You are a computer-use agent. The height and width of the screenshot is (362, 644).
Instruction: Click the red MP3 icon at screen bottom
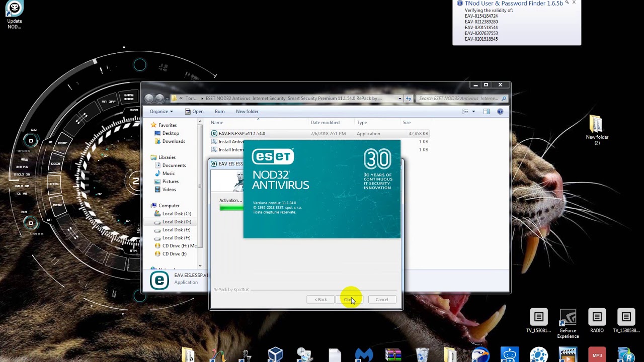click(597, 355)
